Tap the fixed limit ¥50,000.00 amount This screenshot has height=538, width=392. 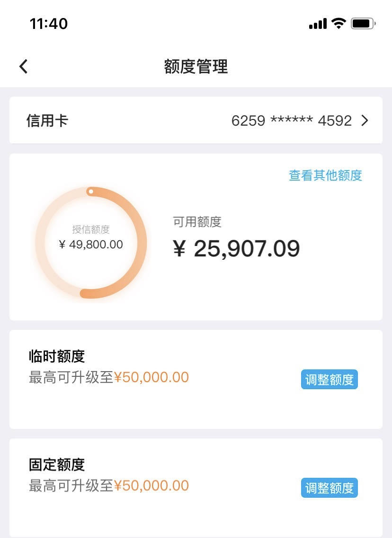151,485
